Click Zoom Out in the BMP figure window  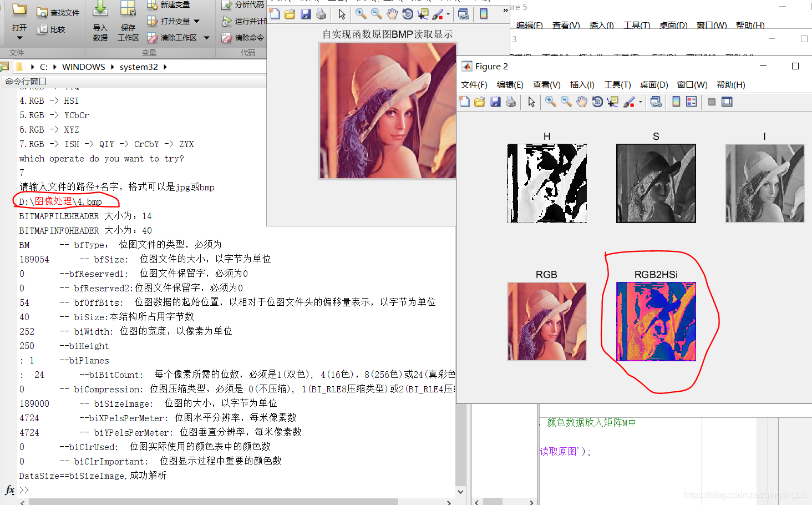point(376,14)
